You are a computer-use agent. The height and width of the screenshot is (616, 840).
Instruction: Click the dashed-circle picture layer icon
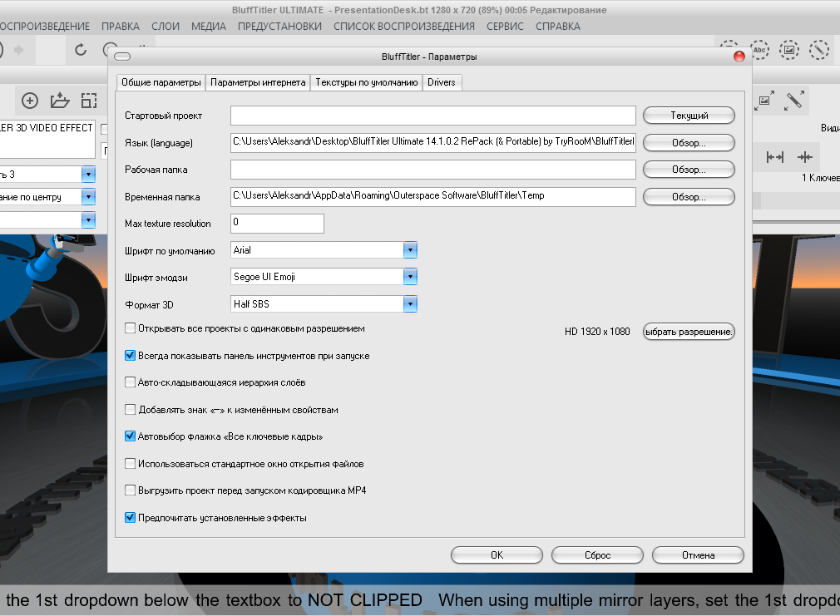789,50
